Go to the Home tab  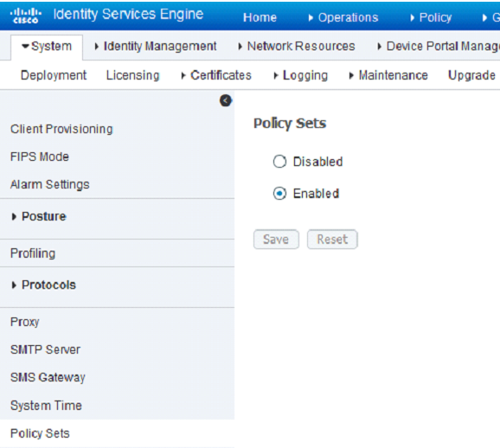pos(260,17)
